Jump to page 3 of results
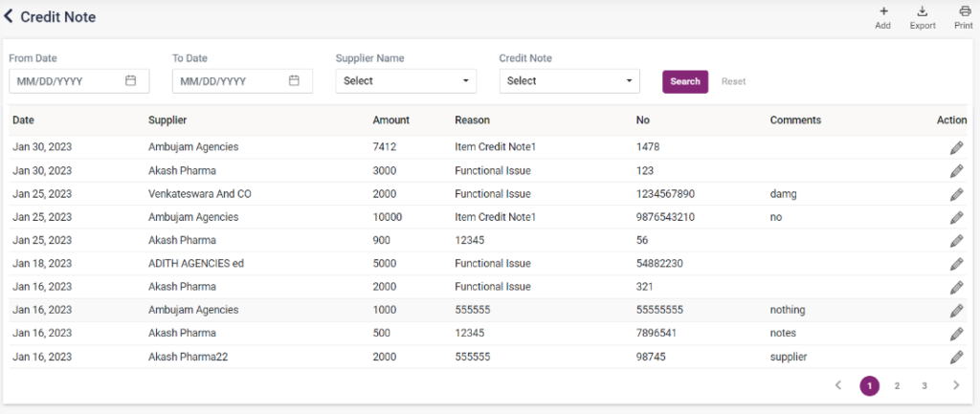Screen dimensions: 980x414 [x=924, y=386]
